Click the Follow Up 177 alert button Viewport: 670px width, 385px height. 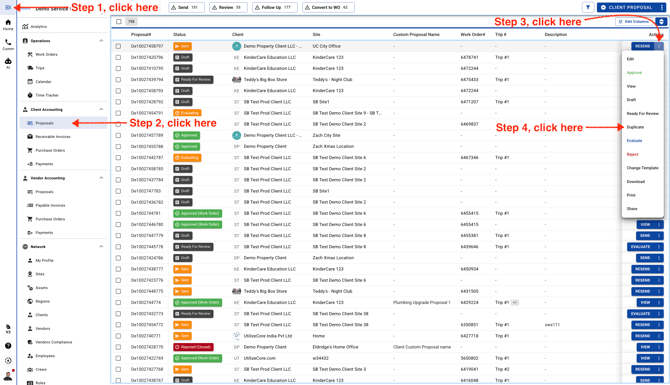pos(275,7)
